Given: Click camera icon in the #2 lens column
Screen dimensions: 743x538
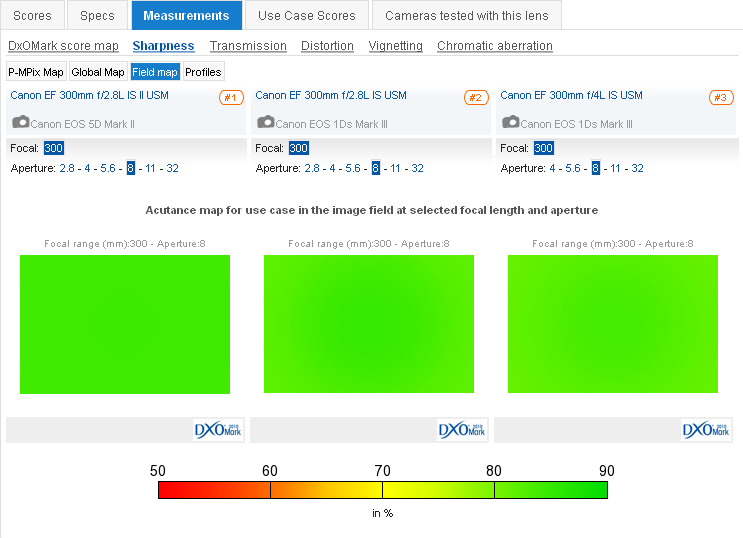Looking at the screenshot, I should tap(265, 122).
